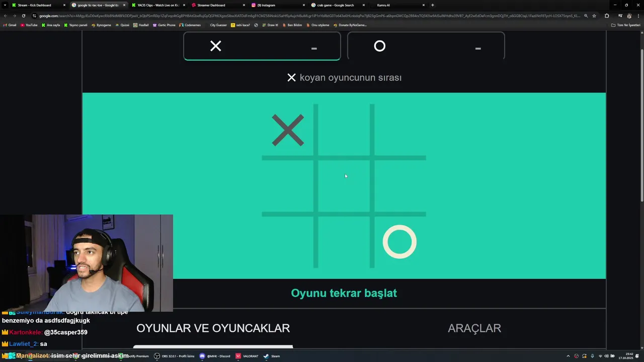The height and width of the screenshot is (362, 644).
Task: Place a mark in the bottom-middle cell
Action: pyautogui.click(x=344, y=242)
